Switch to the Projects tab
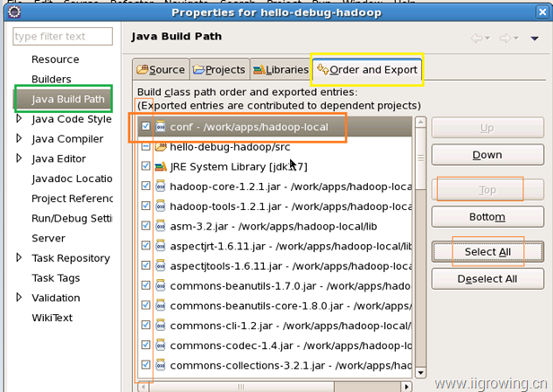Viewport: 553px width, 392px height. click(x=219, y=69)
